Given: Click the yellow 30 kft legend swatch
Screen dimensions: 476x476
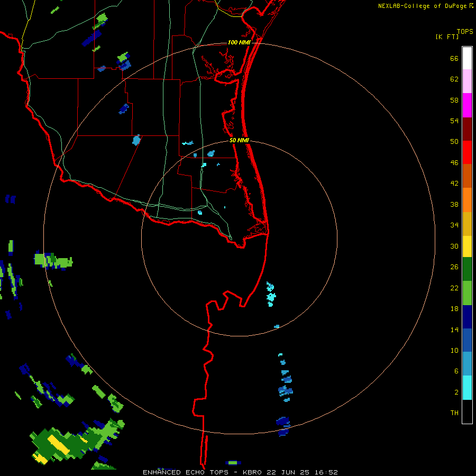Looking at the screenshot, I should pyautogui.click(x=467, y=246).
